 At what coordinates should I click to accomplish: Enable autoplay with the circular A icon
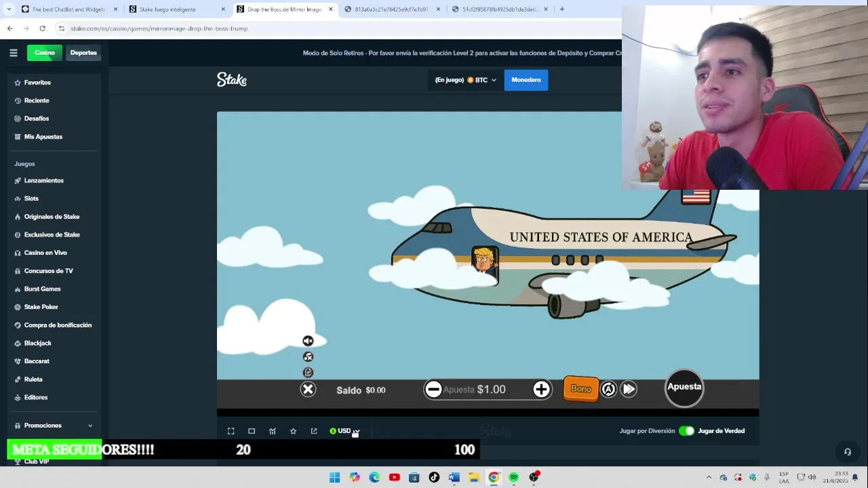608,389
